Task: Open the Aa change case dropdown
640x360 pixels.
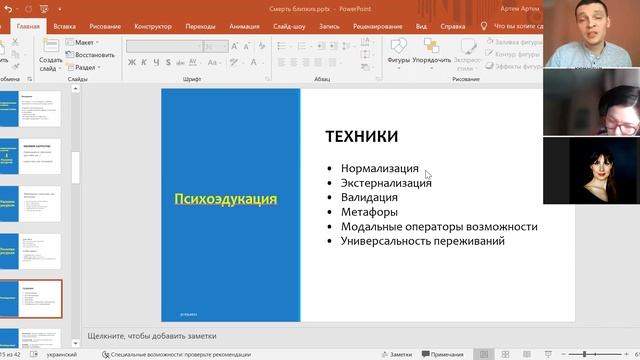Action: coord(214,62)
